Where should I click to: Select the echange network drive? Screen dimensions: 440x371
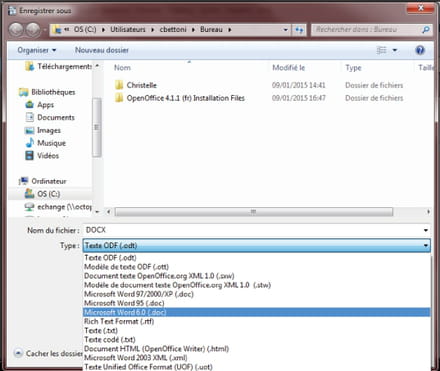coord(58,207)
